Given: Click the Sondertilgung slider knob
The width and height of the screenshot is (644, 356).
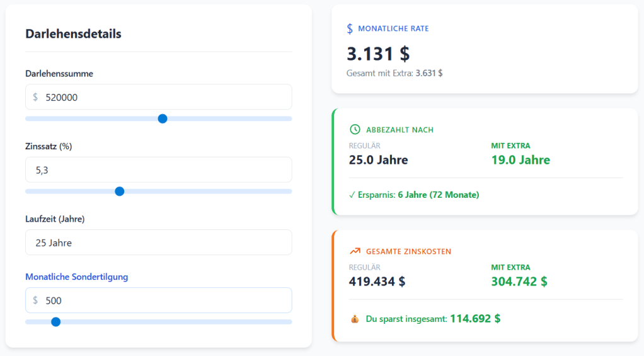Looking at the screenshot, I should pyautogui.click(x=55, y=322).
